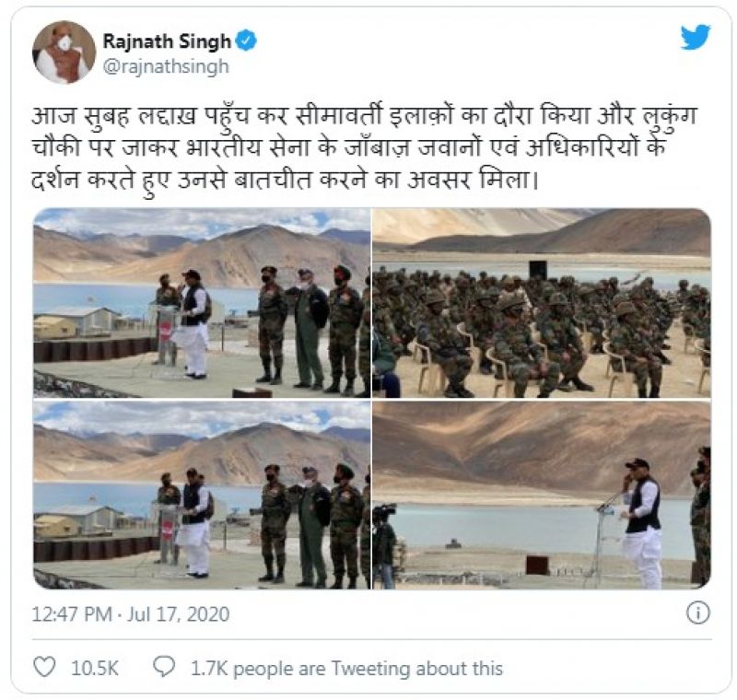
Task: Open the @rajnathsingh handle link
Action: point(166,66)
